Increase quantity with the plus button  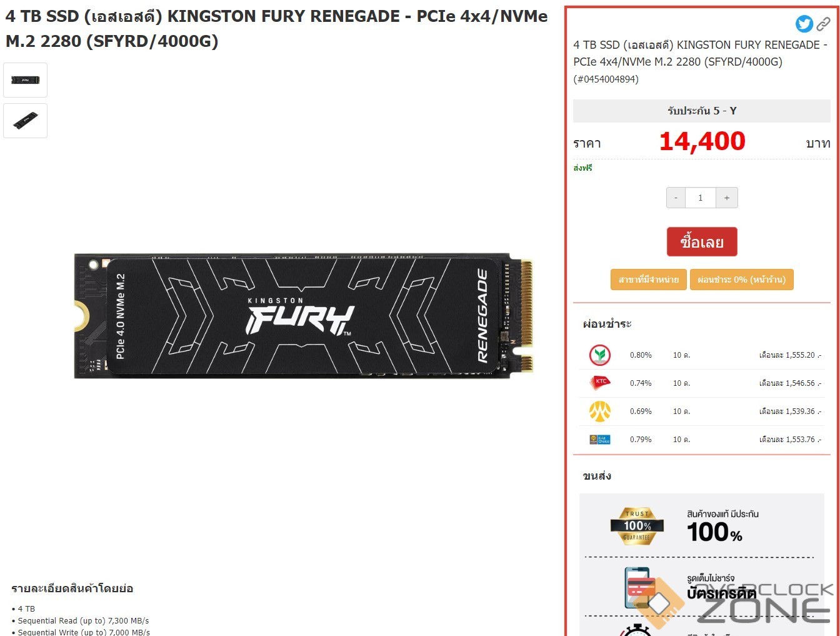[727, 198]
